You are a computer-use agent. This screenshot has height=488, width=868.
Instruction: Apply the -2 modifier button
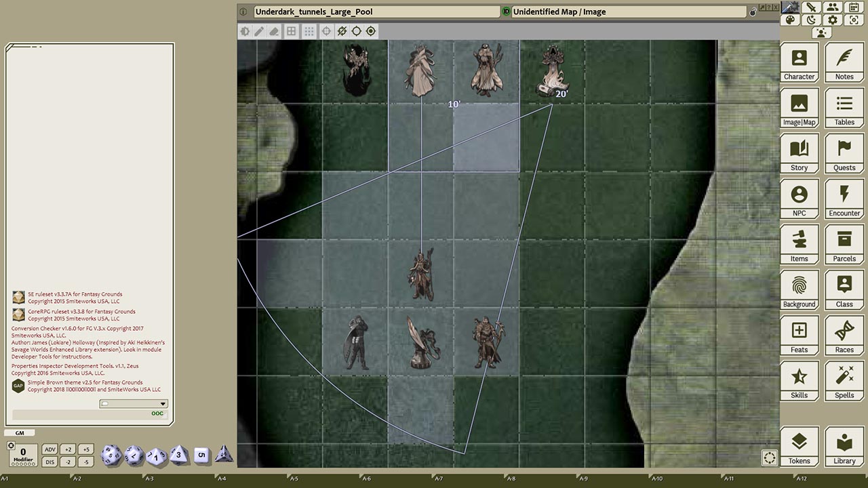coord(67,462)
